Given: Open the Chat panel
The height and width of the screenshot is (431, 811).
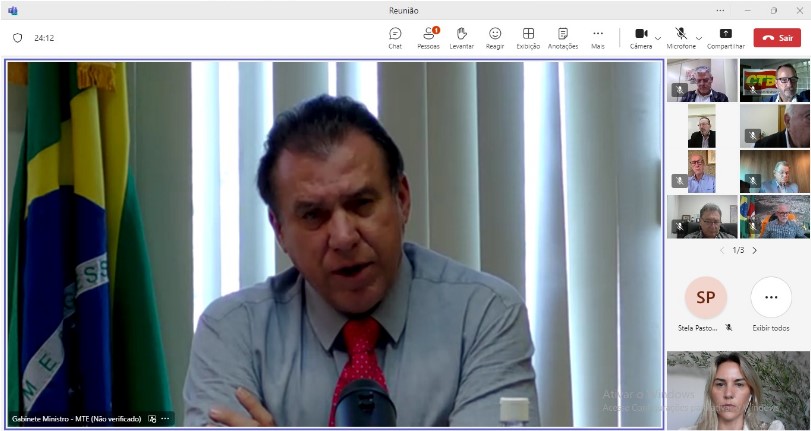Looking at the screenshot, I should [395, 37].
